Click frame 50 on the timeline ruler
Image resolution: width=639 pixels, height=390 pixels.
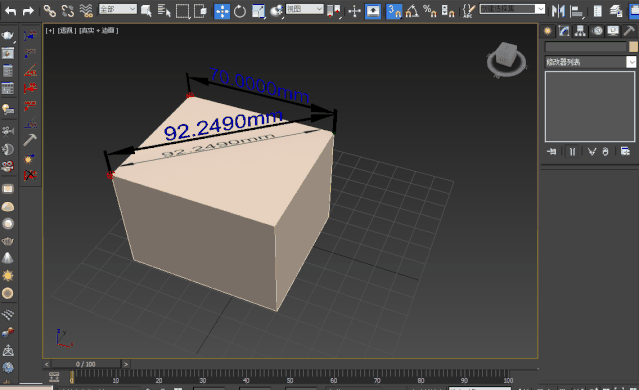pyautogui.click(x=290, y=380)
